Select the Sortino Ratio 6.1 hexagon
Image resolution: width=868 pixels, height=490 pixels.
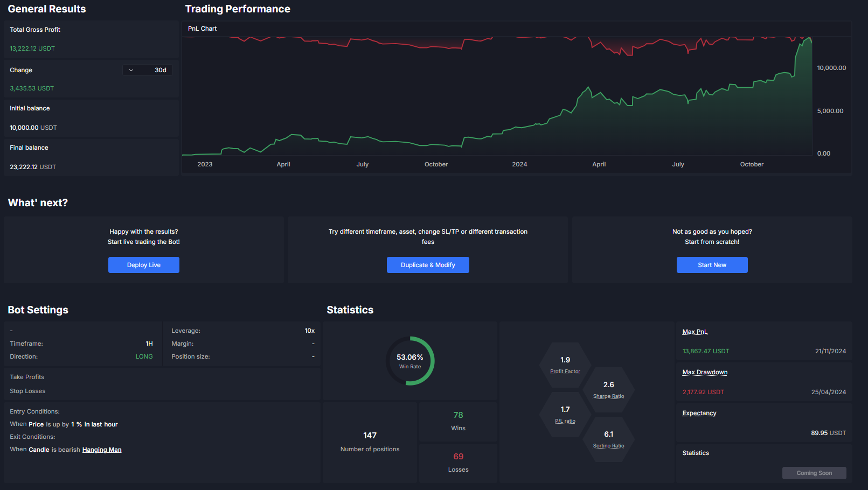(x=609, y=439)
